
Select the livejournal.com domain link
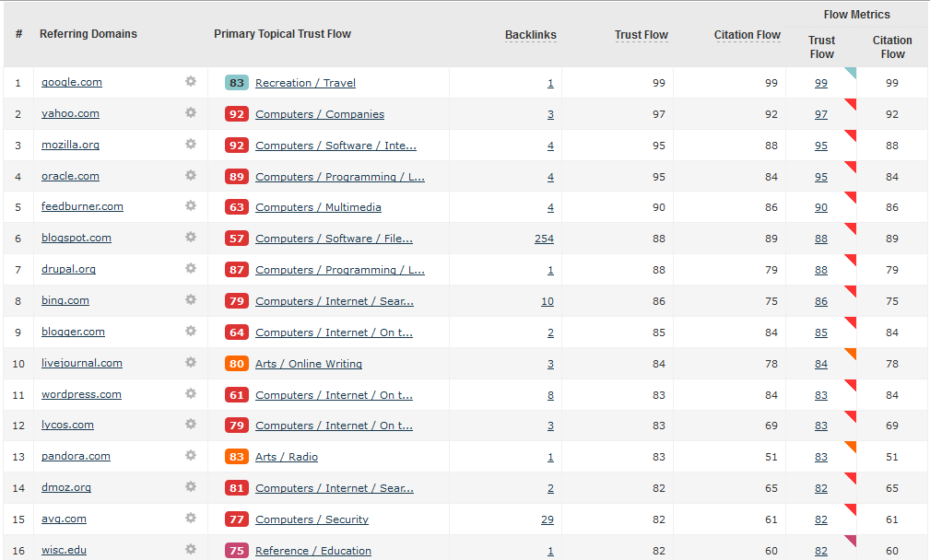click(x=82, y=363)
